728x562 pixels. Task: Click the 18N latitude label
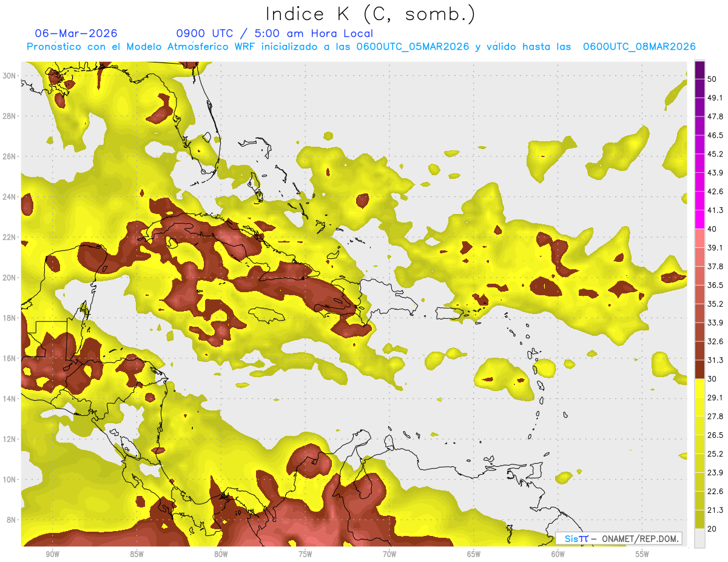coord(9,318)
